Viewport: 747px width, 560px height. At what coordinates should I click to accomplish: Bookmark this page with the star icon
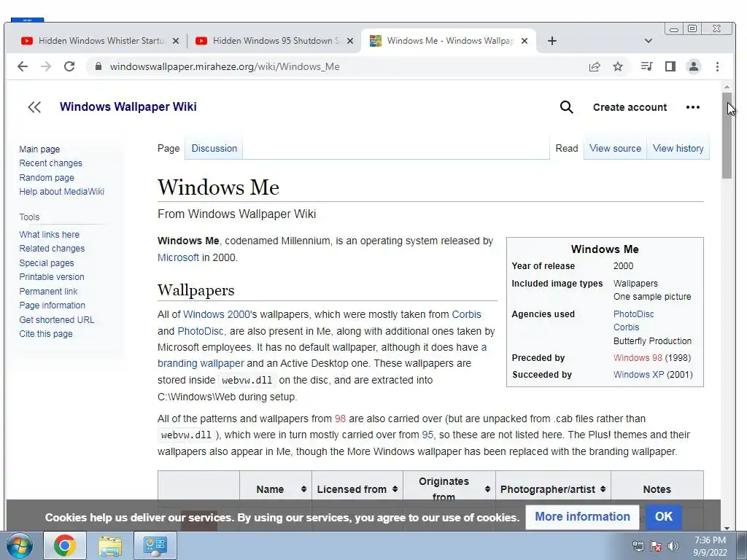pos(618,66)
